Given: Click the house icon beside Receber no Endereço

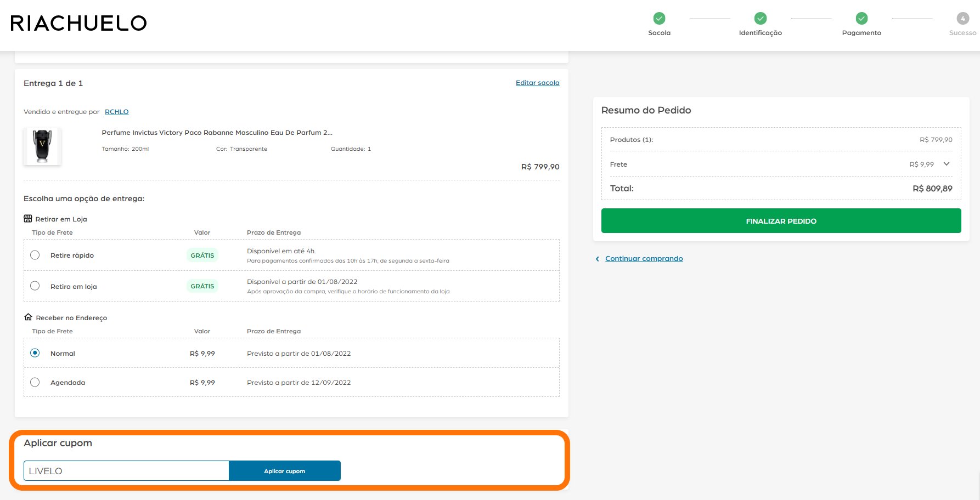Looking at the screenshot, I should [x=28, y=317].
